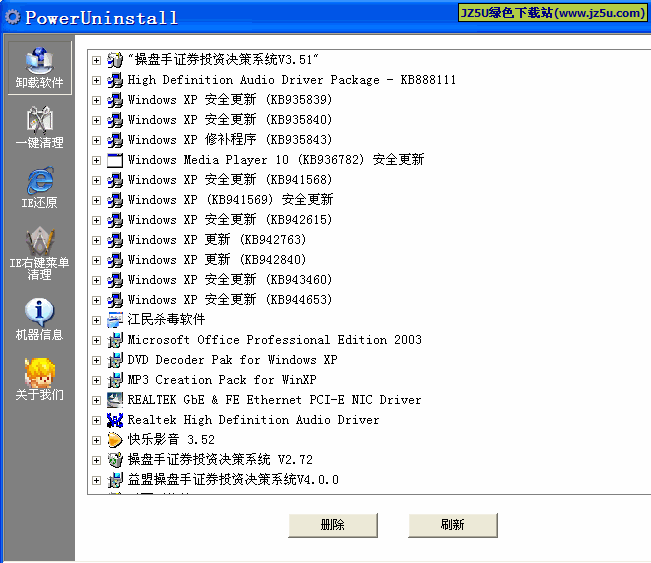
Task: Expand the KB943460 security update node
Action: [x=96, y=280]
